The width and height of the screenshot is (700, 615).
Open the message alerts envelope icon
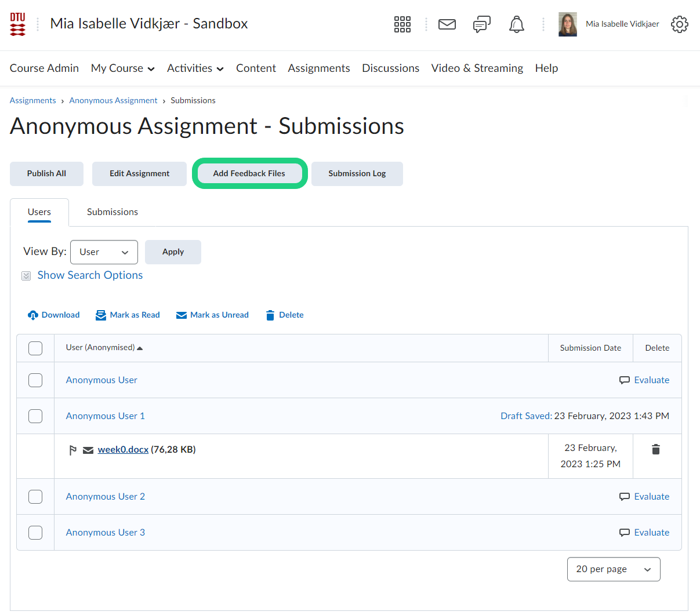coord(447,24)
